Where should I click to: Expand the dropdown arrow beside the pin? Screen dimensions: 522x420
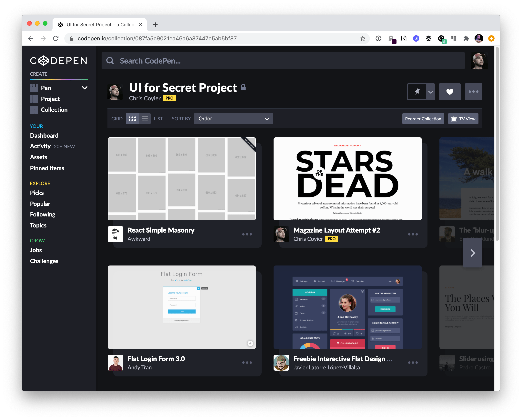tap(430, 92)
